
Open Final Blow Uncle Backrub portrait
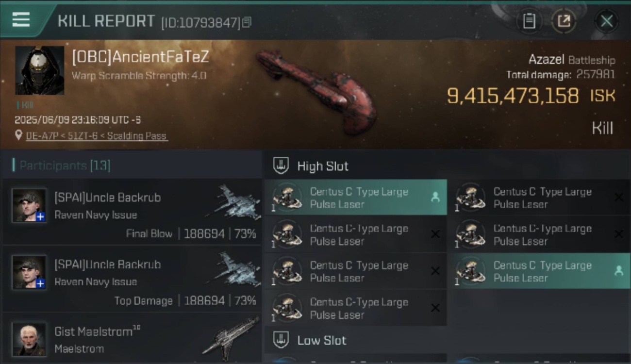[x=30, y=205]
